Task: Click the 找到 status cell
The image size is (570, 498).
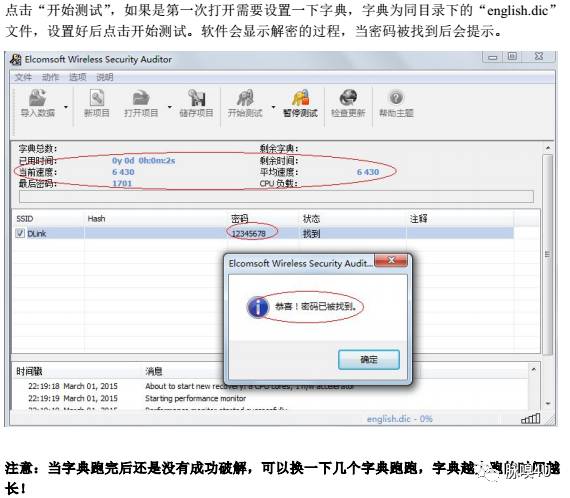Action: pos(312,234)
